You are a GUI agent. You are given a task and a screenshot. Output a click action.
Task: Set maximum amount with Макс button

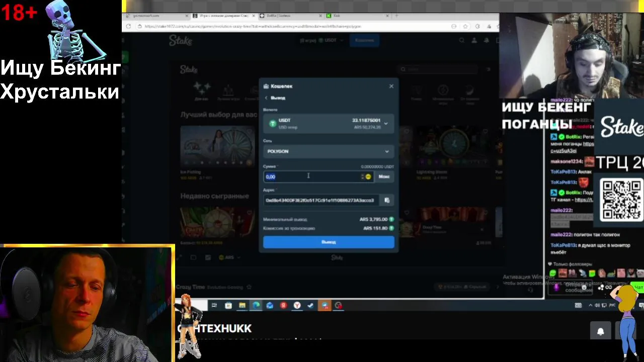point(384,176)
